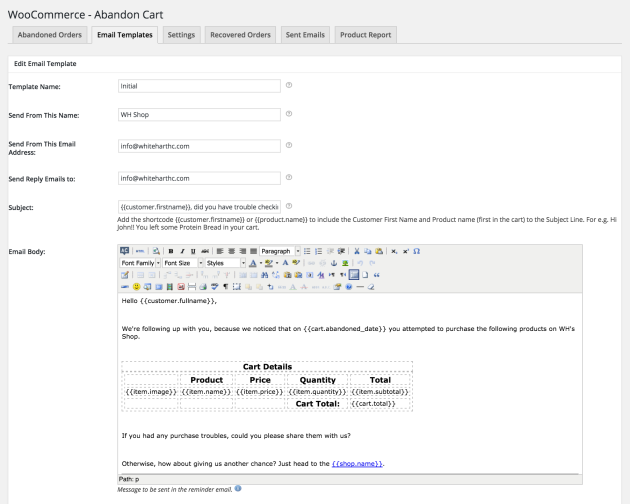Insert an emoticon with the smiley icon
The image size is (630, 504).
point(137,287)
